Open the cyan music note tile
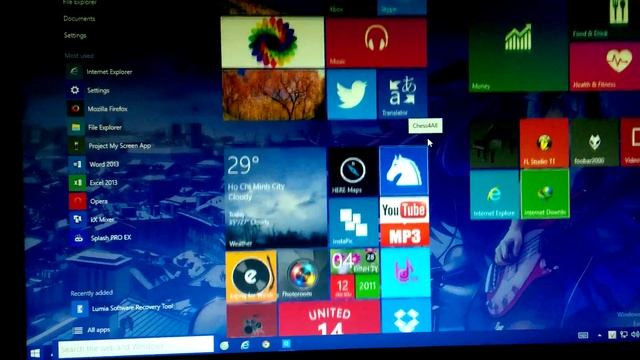 coord(405,272)
